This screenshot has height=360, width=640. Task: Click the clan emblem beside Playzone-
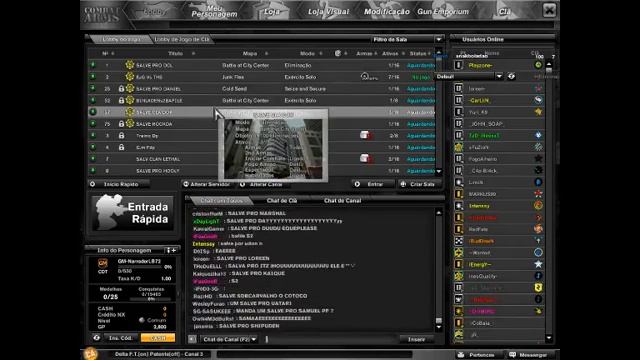pyautogui.click(x=538, y=65)
